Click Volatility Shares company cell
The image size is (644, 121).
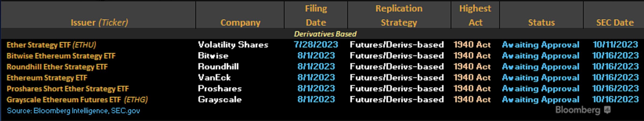click(233, 45)
